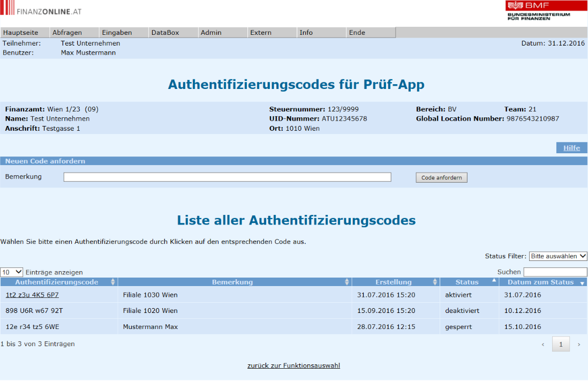Open entries-per-page dropdown showing 10
The width and height of the screenshot is (588, 381).
tap(12, 272)
